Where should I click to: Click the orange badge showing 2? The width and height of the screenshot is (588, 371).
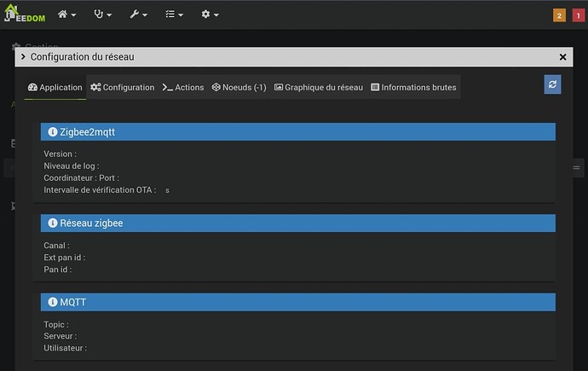pyautogui.click(x=559, y=15)
